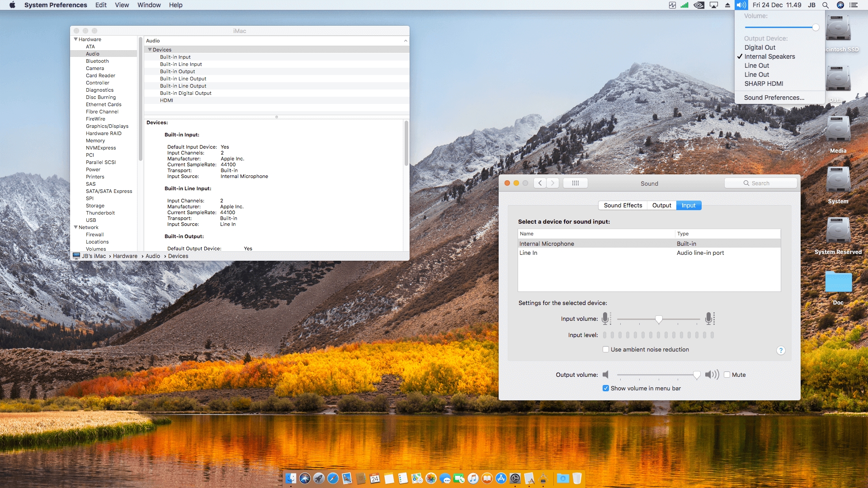Collapse the Devices list in the Audio pane
Viewport: 868px width, 488px height.
point(150,50)
